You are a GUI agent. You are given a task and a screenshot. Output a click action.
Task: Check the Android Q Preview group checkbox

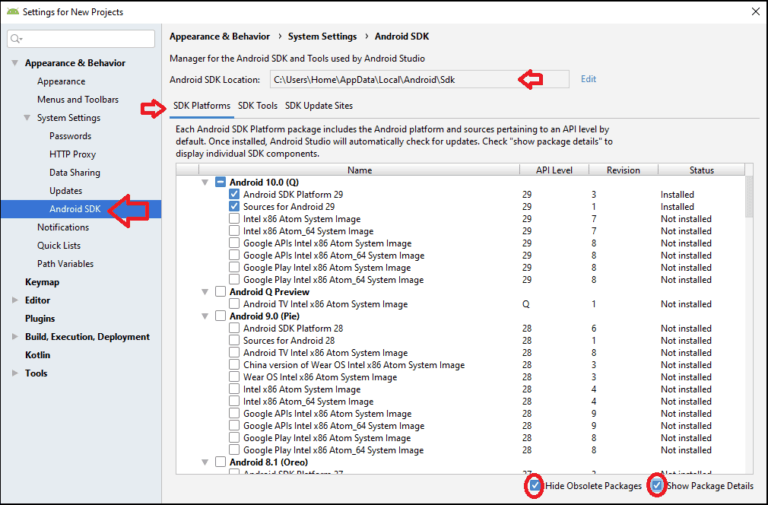[220, 291]
